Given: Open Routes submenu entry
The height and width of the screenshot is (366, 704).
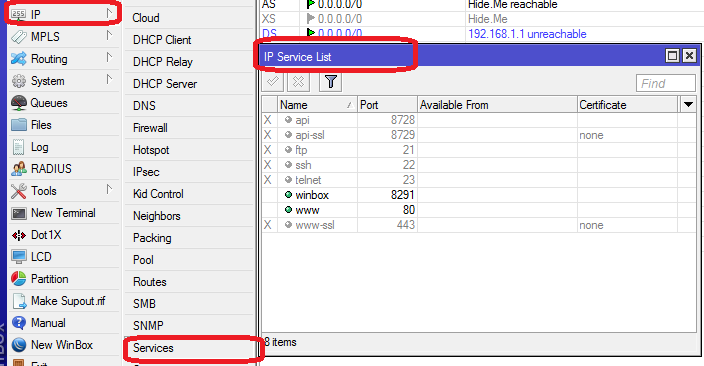Looking at the screenshot, I should pos(189,282).
